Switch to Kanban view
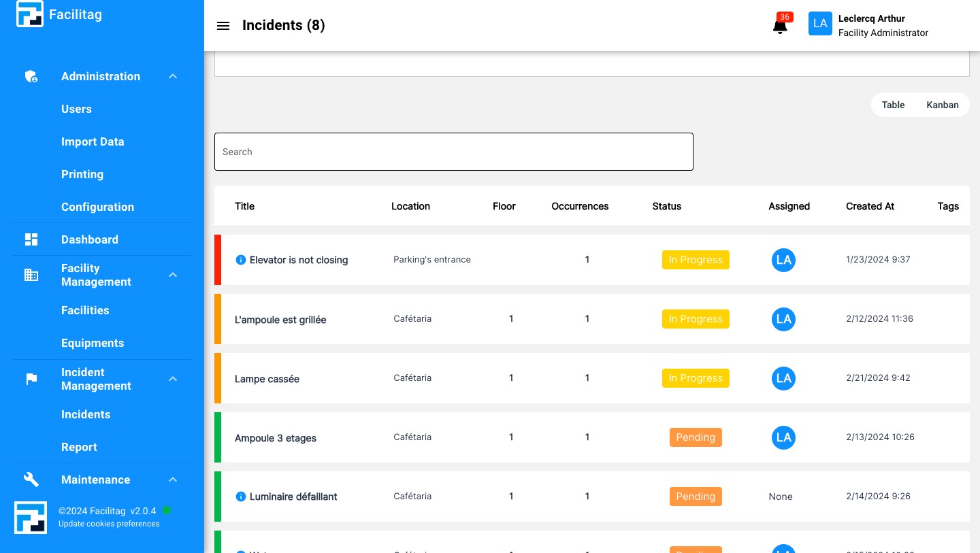Viewport: 980px width, 553px height. [x=943, y=105]
